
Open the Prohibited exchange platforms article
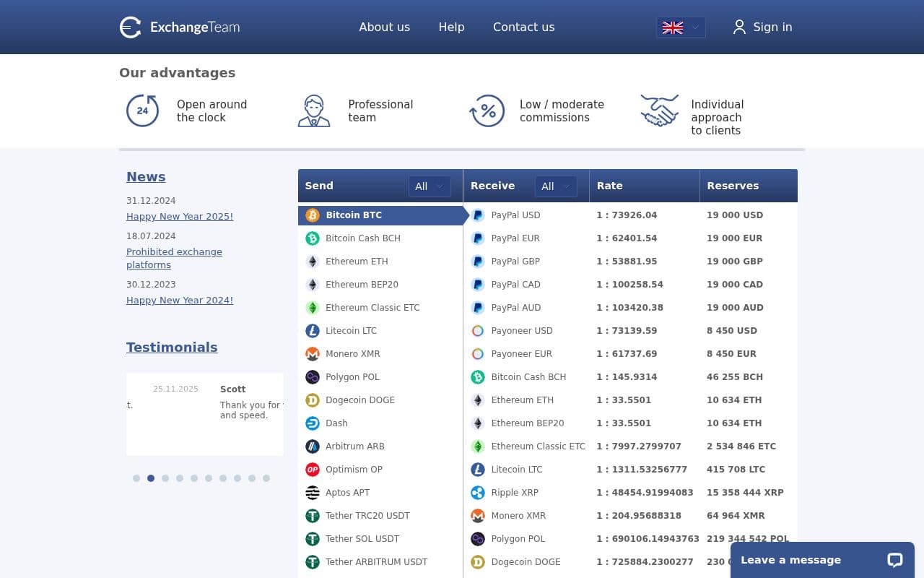(x=174, y=258)
